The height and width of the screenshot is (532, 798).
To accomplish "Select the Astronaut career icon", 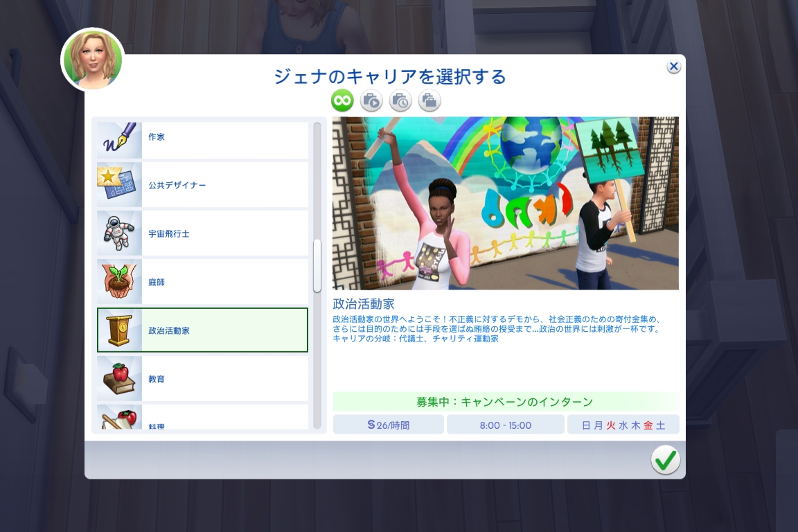I will [119, 232].
